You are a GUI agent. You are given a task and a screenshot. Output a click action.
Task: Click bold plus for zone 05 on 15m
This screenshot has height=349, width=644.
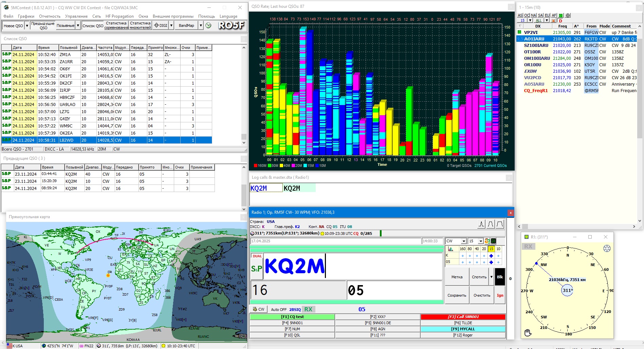pyautogui.click(x=491, y=262)
